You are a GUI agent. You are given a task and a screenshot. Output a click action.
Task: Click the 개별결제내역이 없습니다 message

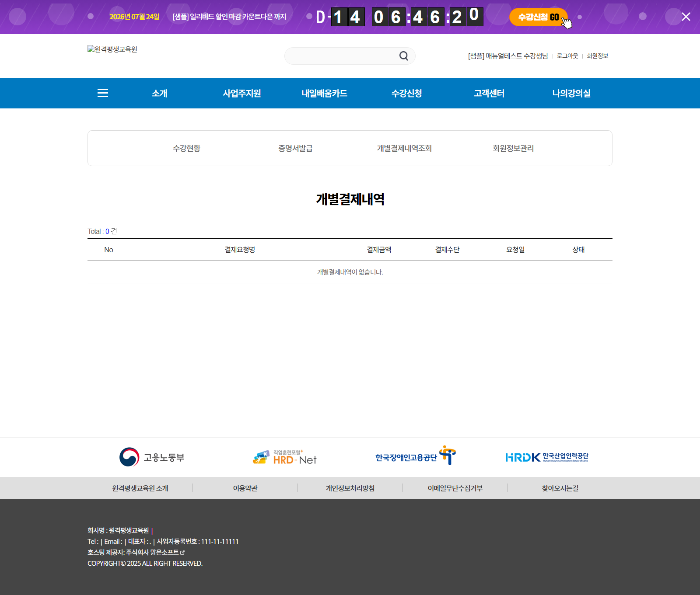(350, 272)
